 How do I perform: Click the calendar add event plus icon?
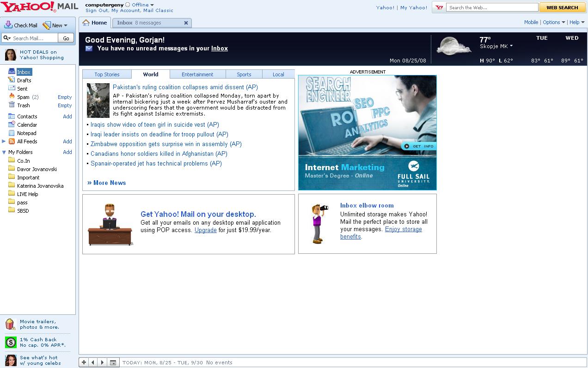84,362
